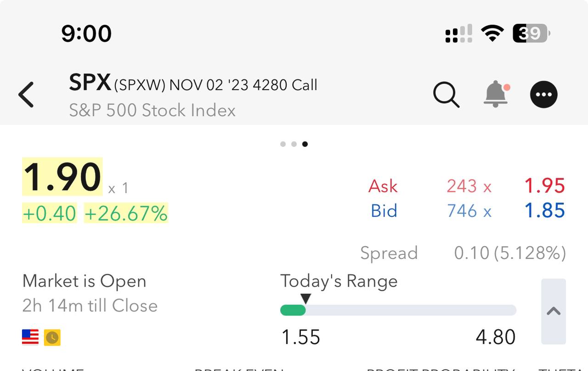Tap the back arrow icon
Screen dimensions: 588x371
[x=26, y=95]
